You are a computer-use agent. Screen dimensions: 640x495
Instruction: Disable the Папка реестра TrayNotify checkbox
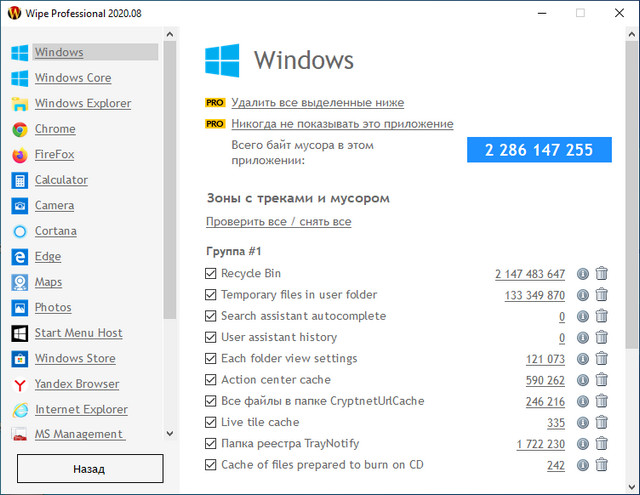point(211,443)
